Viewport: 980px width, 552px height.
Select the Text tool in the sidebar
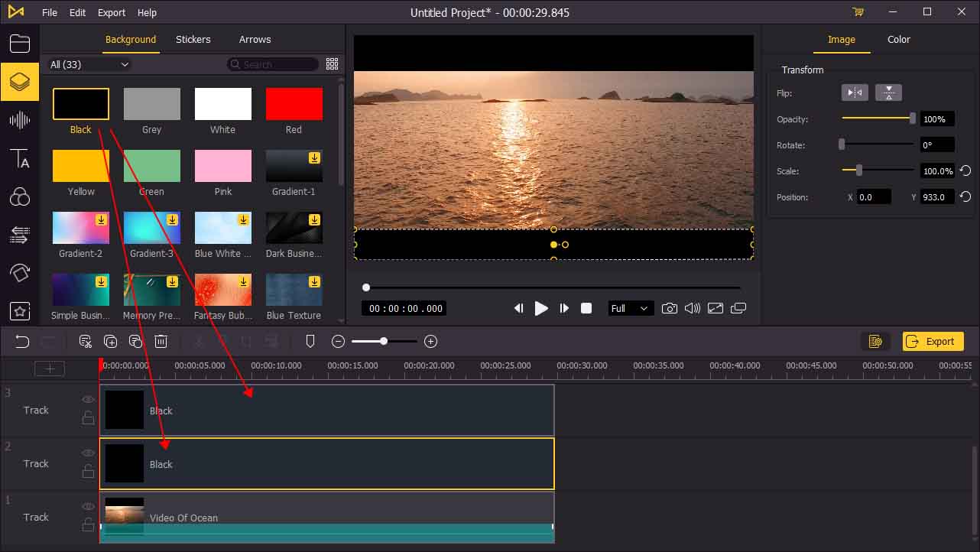point(20,159)
